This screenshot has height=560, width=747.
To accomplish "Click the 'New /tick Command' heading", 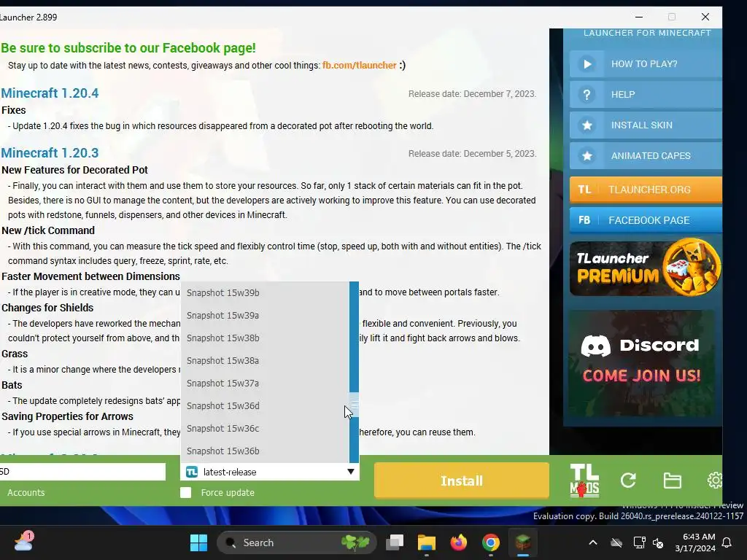I will point(48,230).
